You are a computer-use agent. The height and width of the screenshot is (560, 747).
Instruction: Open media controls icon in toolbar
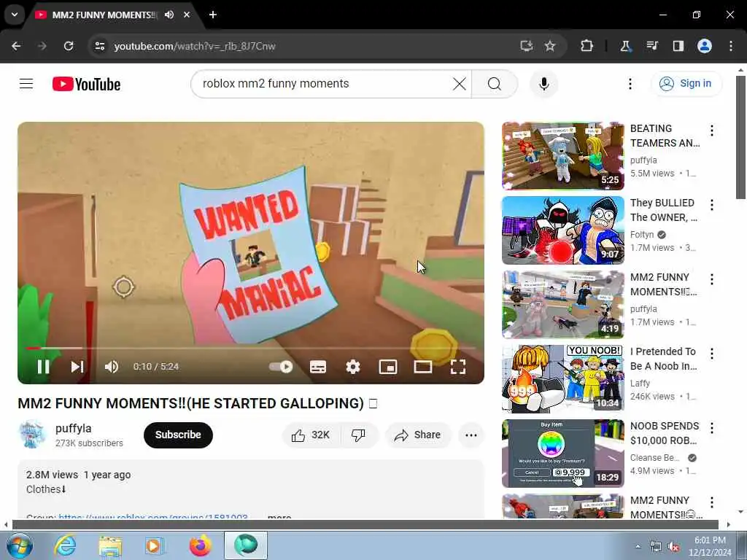[x=651, y=46]
